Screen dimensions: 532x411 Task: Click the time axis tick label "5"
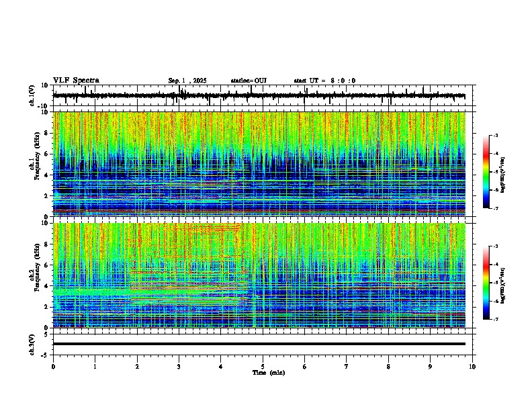263,367
